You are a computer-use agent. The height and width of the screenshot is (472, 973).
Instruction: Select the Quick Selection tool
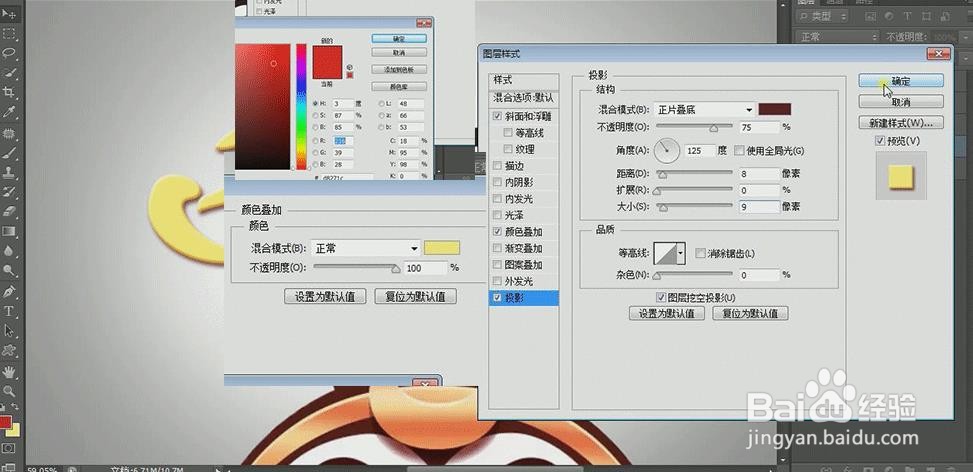point(9,73)
